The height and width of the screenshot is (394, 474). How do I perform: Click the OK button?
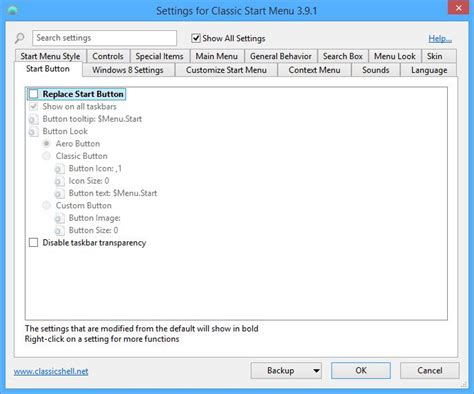[361, 371]
